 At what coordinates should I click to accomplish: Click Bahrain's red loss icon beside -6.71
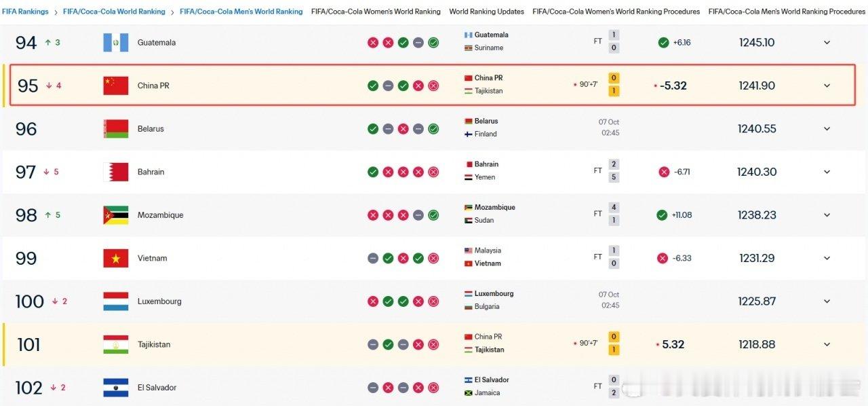pos(663,172)
